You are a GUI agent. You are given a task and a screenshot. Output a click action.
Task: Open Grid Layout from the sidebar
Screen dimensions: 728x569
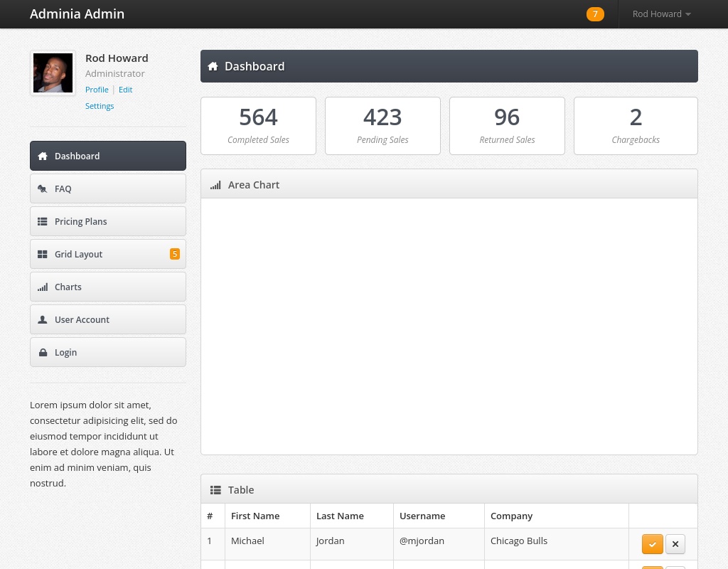108,254
